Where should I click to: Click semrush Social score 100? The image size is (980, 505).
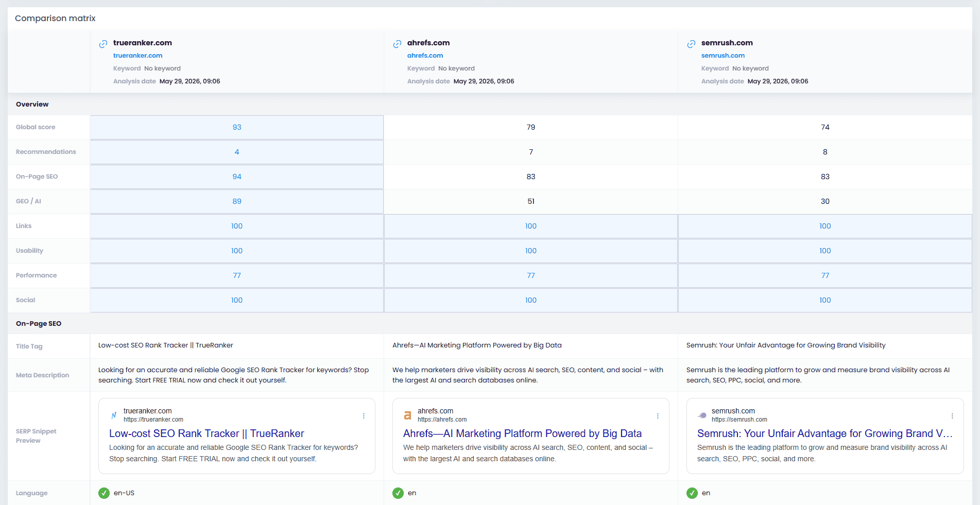tap(825, 300)
